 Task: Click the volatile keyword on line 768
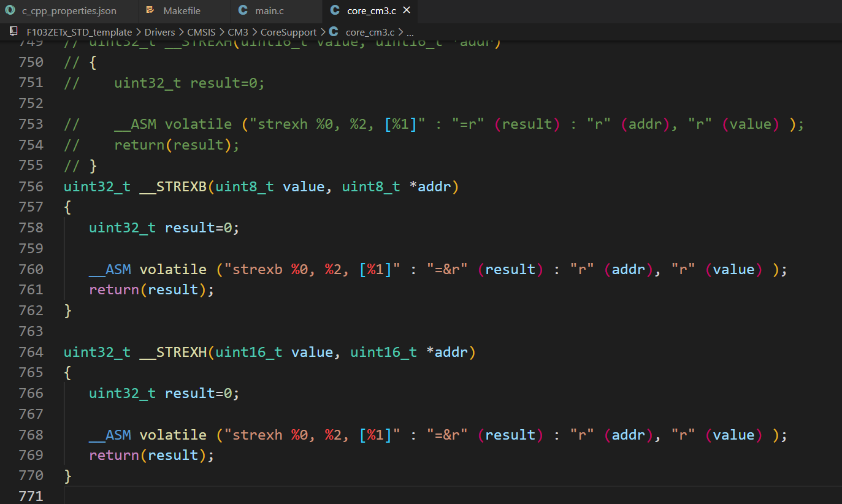click(x=173, y=435)
